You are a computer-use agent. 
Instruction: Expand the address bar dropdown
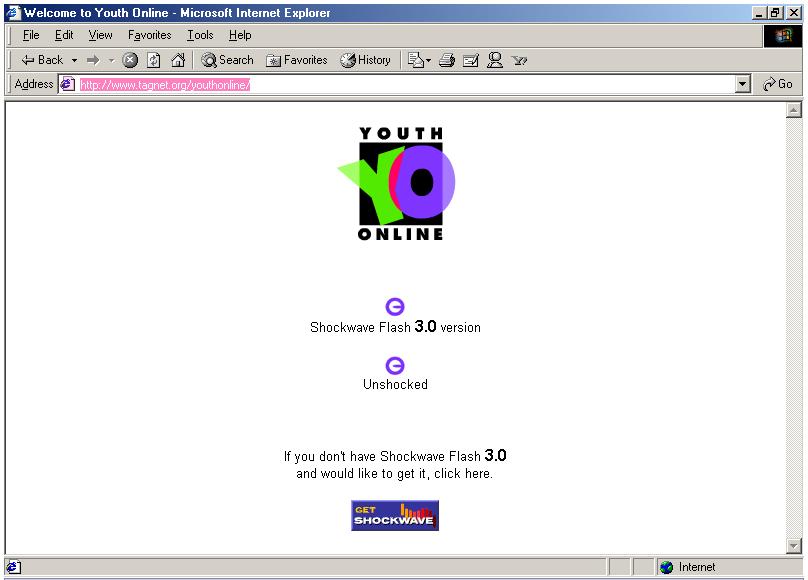[742, 84]
